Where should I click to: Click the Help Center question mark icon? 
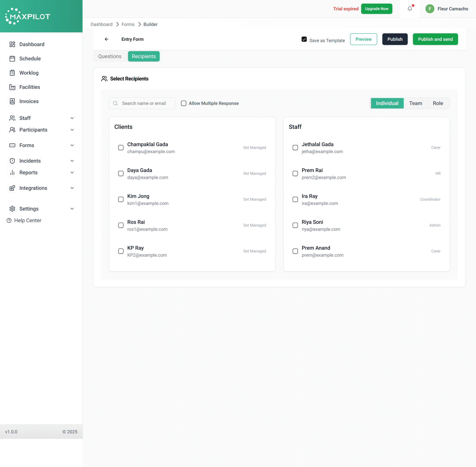[9, 221]
